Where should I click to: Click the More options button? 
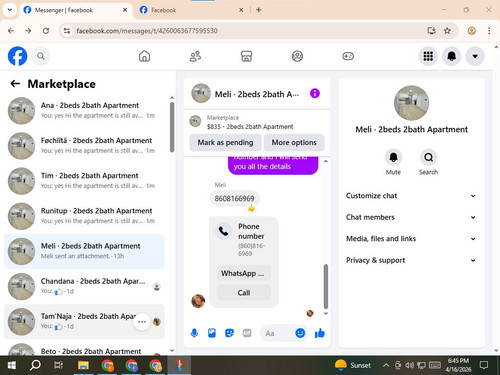coord(294,143)
